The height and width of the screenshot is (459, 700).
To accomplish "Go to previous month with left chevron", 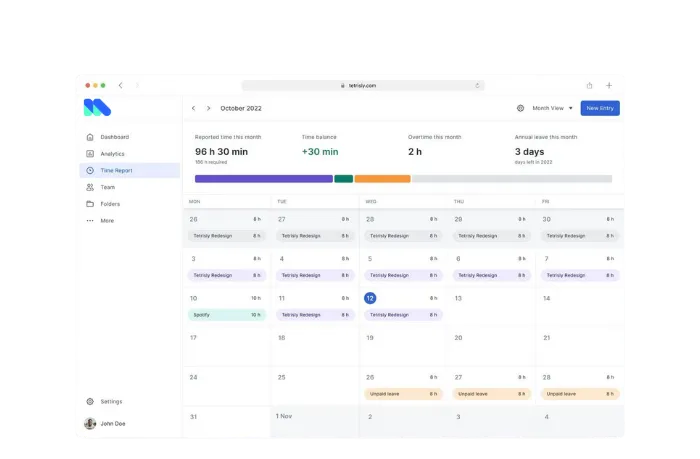I will tap(193, 108).
